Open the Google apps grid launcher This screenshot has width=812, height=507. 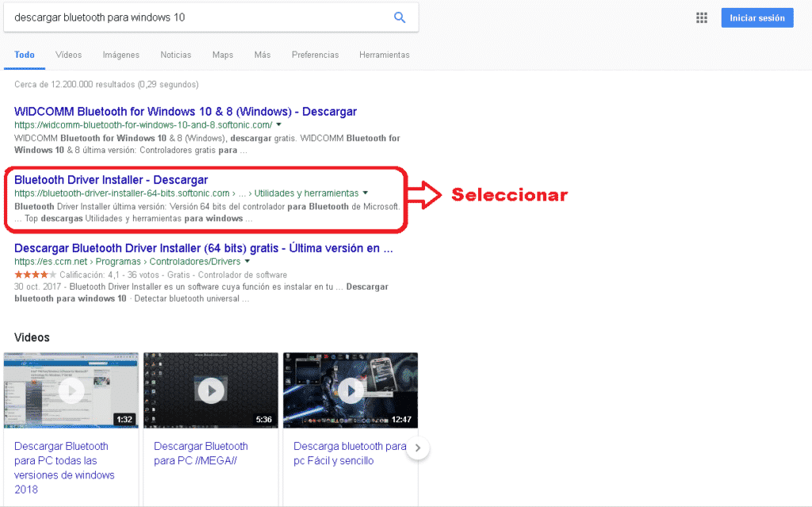click(x=701, y=17)
